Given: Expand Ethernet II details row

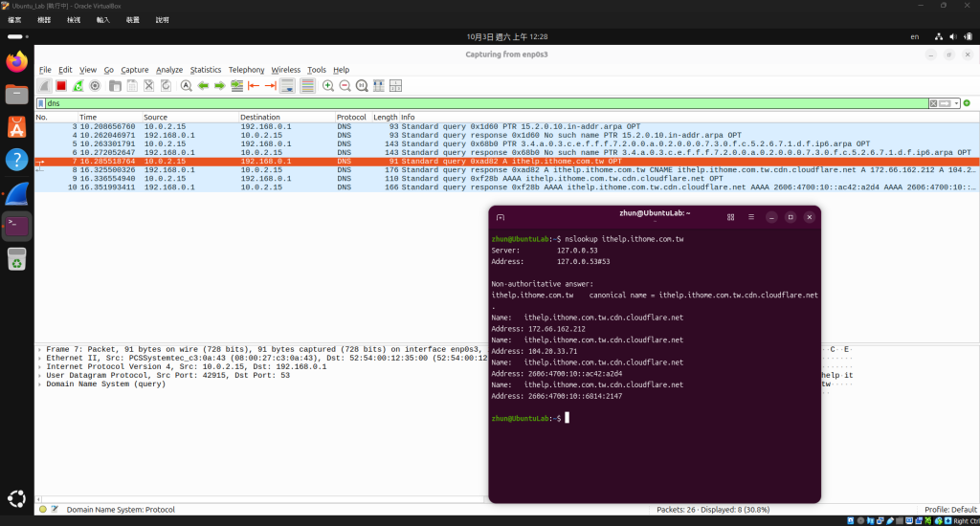Looking at the screenshot, I should click(39, 359).
